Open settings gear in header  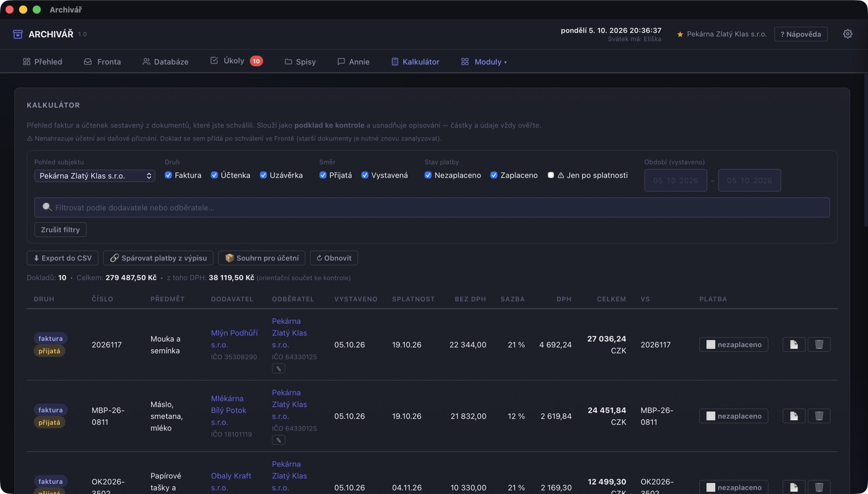(847, 34)
